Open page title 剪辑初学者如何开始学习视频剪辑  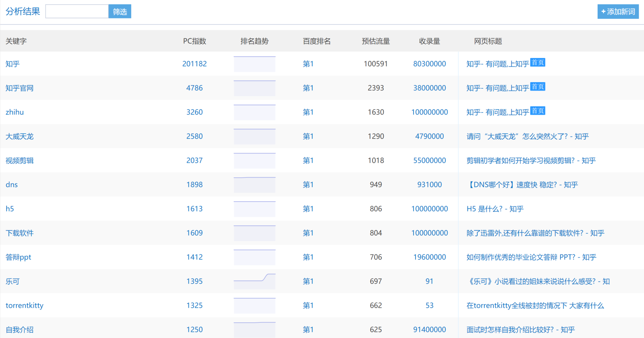(x=531, y=160)
